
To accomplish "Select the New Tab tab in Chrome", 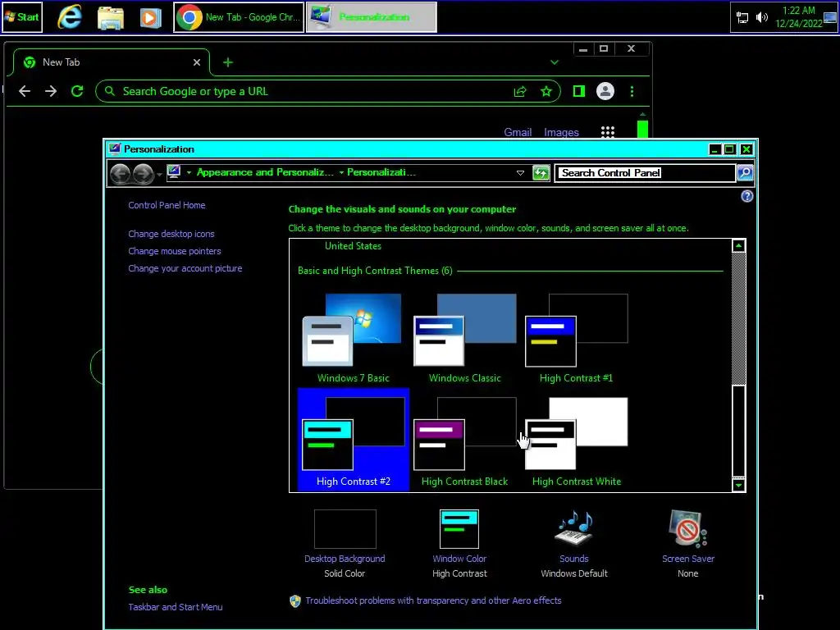I will [110, 62].
